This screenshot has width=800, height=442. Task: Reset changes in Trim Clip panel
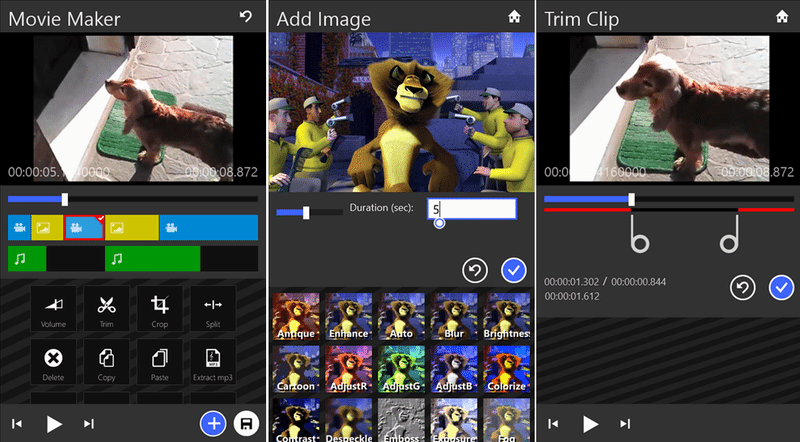742,288
